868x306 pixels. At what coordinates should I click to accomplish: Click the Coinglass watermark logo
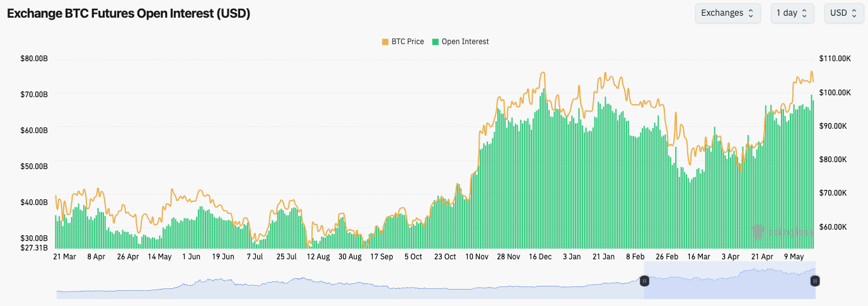782,232
